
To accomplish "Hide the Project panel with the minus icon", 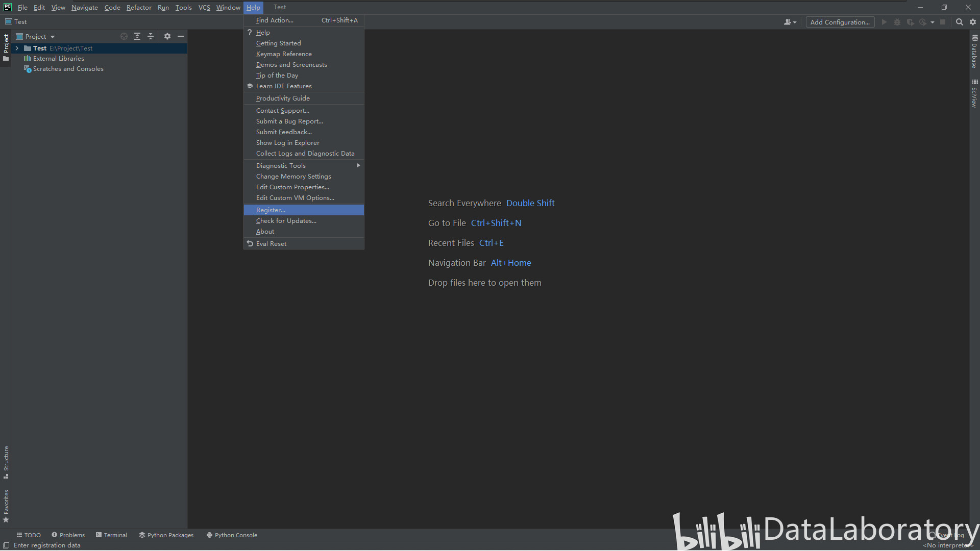I will [181, 36].
